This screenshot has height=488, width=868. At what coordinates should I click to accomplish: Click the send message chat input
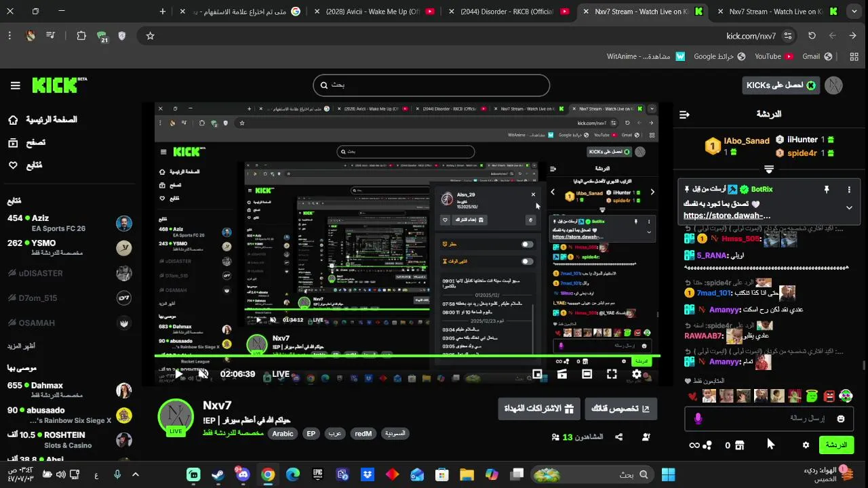(769, 419)
